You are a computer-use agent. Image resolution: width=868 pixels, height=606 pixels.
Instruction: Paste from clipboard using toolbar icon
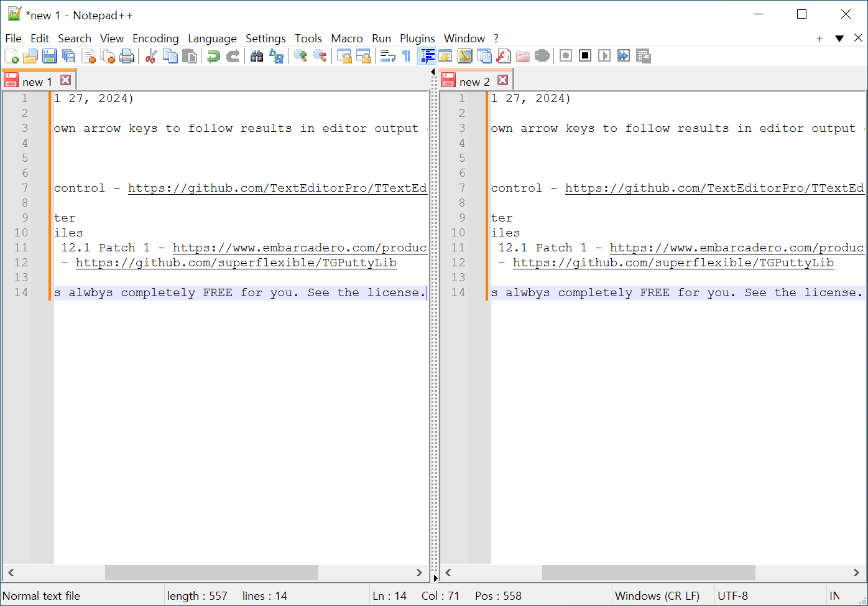tap(190, 56)
